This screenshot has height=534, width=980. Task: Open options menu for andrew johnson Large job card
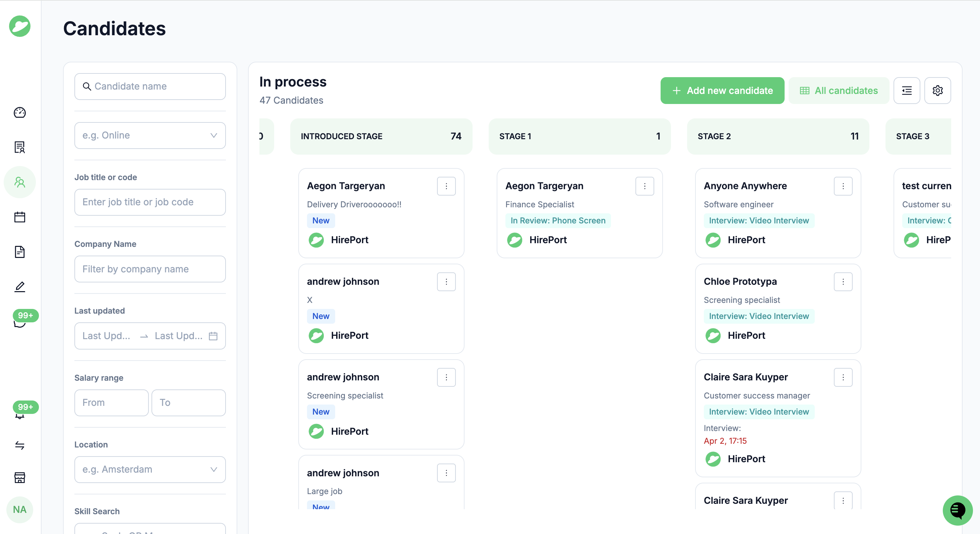(x=446, y=473)
